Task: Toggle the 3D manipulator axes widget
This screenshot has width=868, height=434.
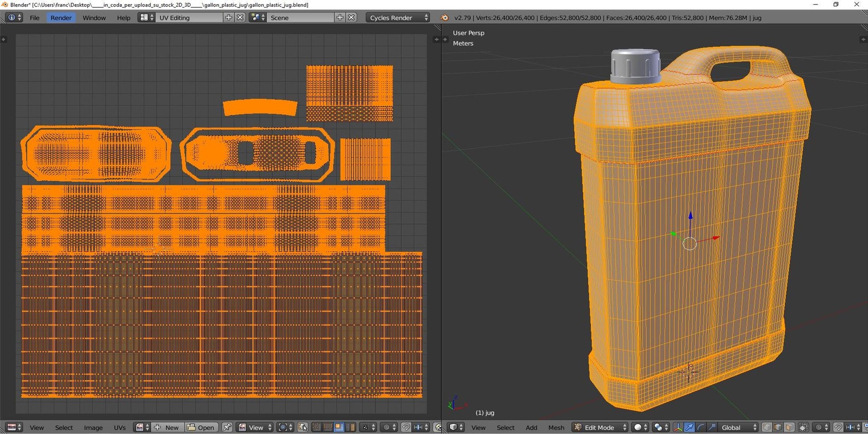Action: [x=678, y=427]
